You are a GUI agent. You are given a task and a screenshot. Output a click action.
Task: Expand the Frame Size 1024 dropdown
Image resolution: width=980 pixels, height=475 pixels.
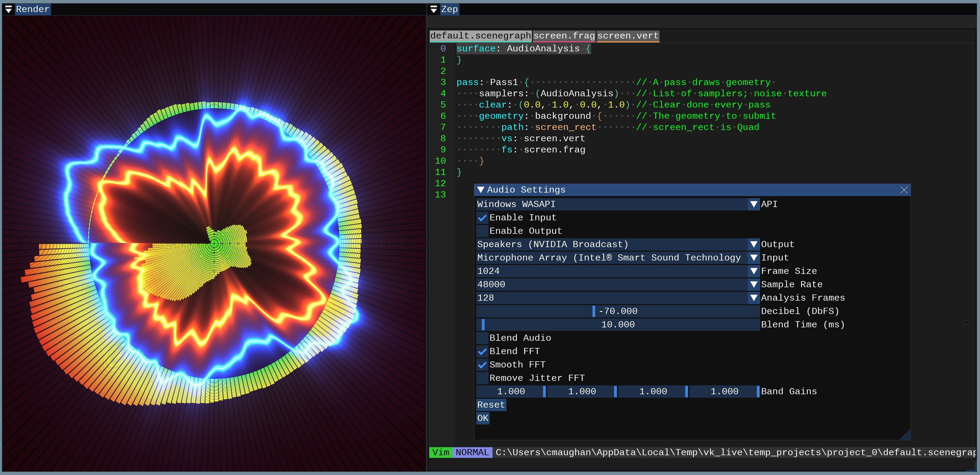(753, 271)
